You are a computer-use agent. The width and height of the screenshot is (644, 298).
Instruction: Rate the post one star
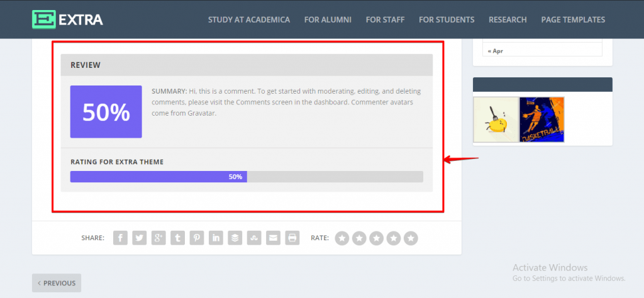pyautogui.click(x=342, y=238)
